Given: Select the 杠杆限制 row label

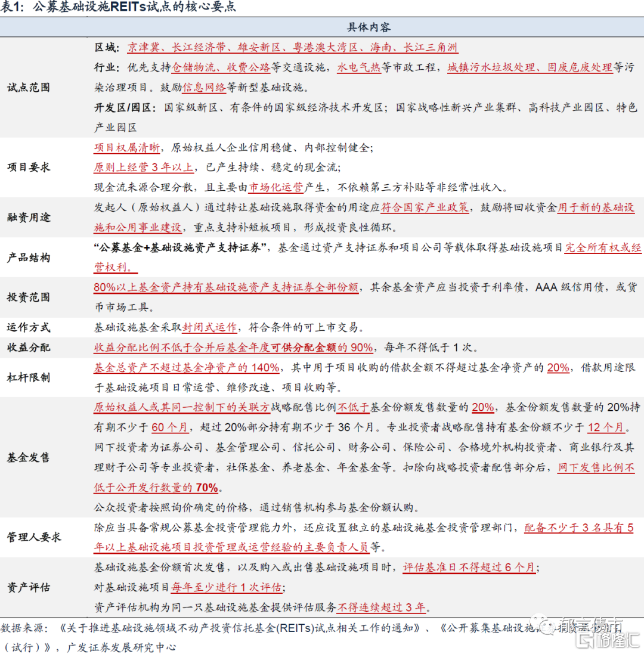Looking at the screenshot, I should pos(29,377).
